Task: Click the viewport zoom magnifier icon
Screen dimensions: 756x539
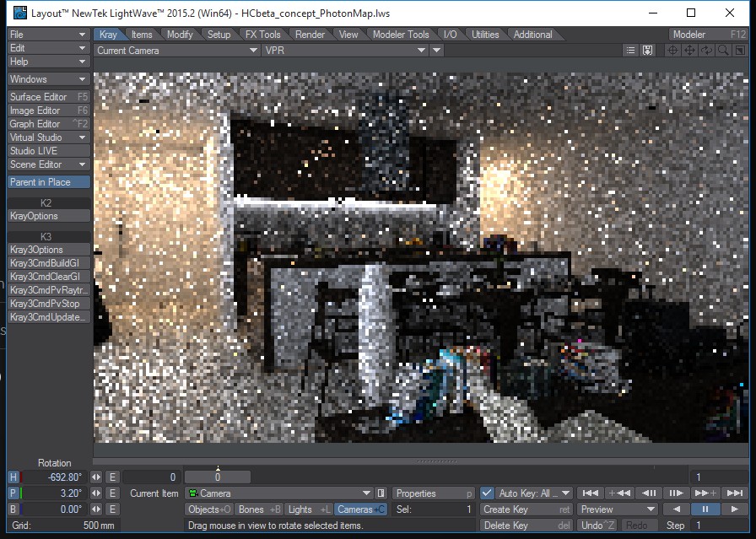Action: coord(723,51)
